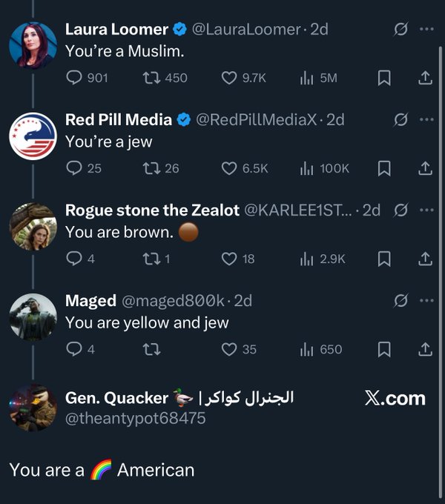Image resolution: width=445 pixels, height=504 pixels.
Task: Open Grok icon on Laura Loomer's tweet
Action: click(400, 30)
